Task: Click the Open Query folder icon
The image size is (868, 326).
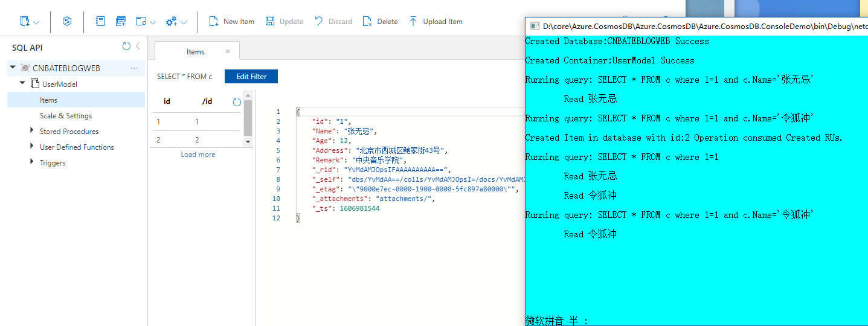Action: [x=141, y=22]
